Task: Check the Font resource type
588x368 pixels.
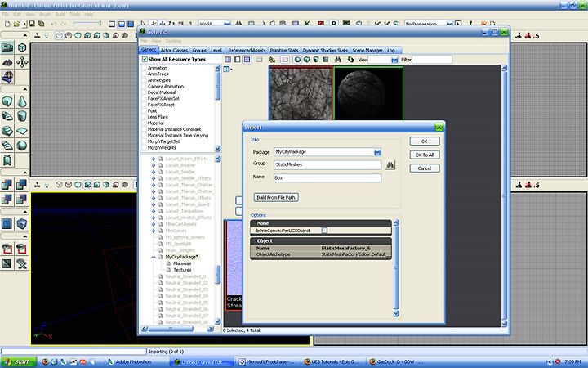Action: pyautogui.click(x=144, y=110)
